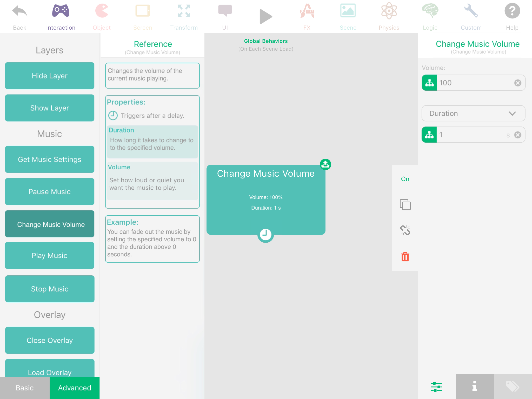Open the tags tab at bottom right
532x399 pixels.
coord(513,387)
